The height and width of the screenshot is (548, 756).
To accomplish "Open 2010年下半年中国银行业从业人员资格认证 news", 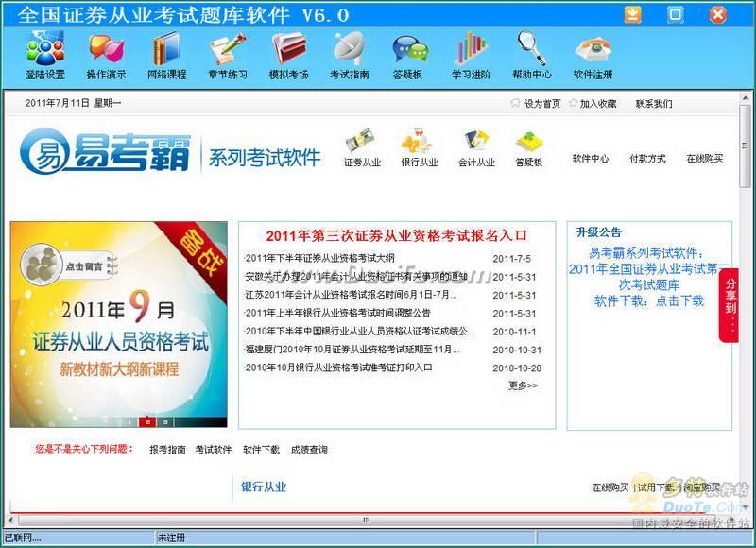I will 360,332.
